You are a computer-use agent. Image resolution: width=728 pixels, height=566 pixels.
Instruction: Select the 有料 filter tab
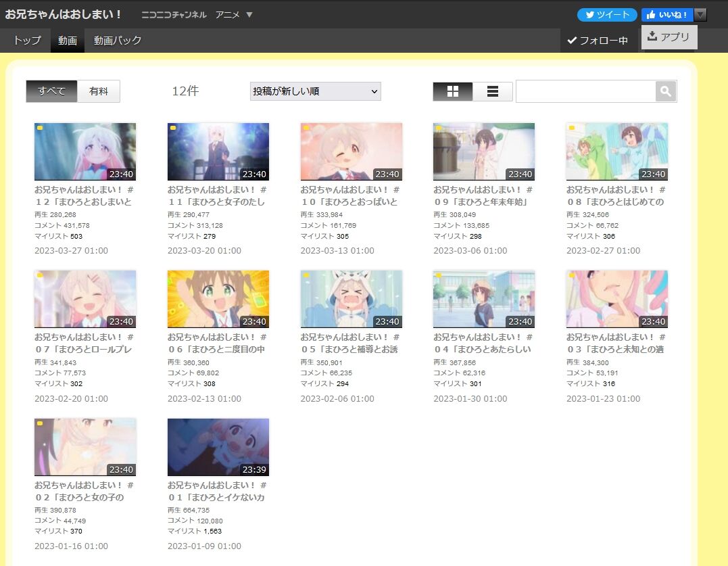(99, 91)
